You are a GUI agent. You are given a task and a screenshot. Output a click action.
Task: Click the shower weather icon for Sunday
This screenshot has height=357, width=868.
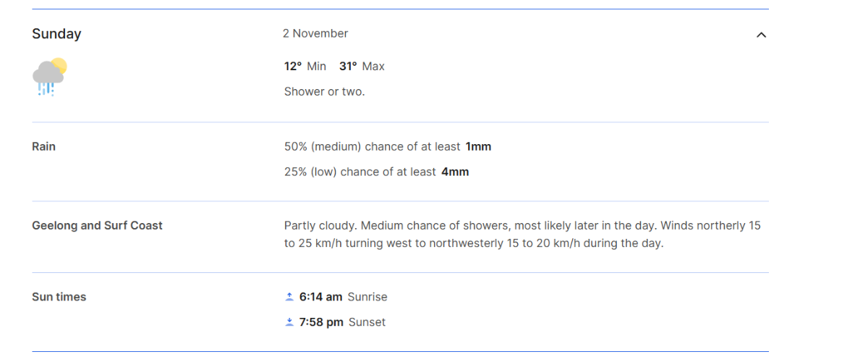pos(49,77)
